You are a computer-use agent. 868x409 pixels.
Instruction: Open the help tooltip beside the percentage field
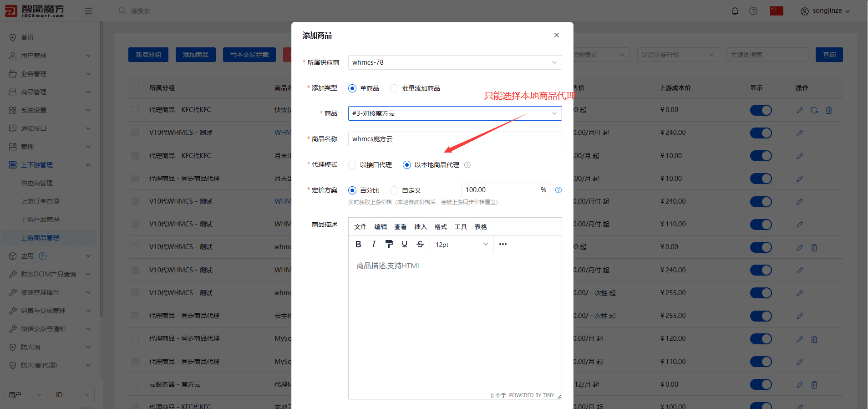click(x=558, y=190)
